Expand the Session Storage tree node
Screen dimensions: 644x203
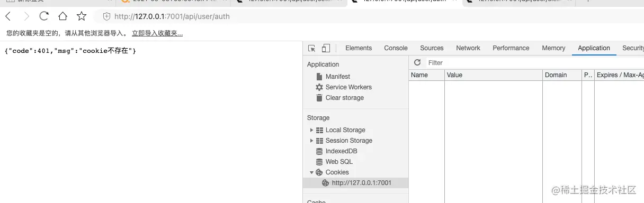pyautogui.click(x=311, y=141)
